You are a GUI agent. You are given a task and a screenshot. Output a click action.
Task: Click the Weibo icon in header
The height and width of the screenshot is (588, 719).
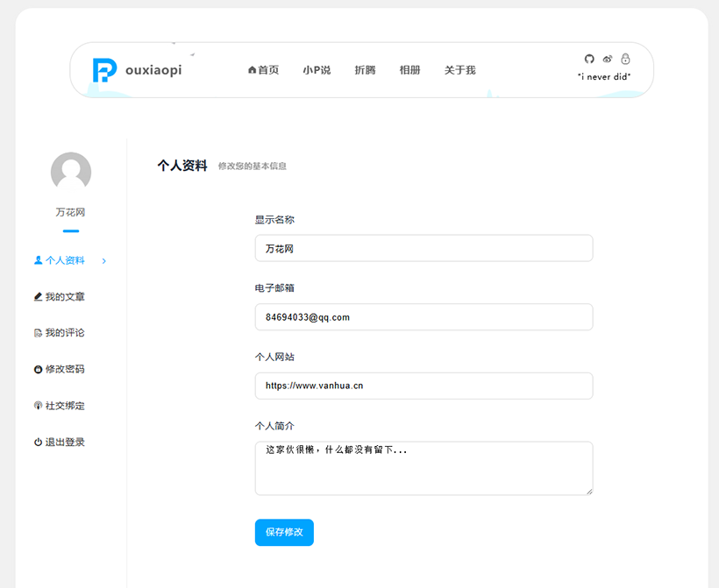click(x=608, y=59)
